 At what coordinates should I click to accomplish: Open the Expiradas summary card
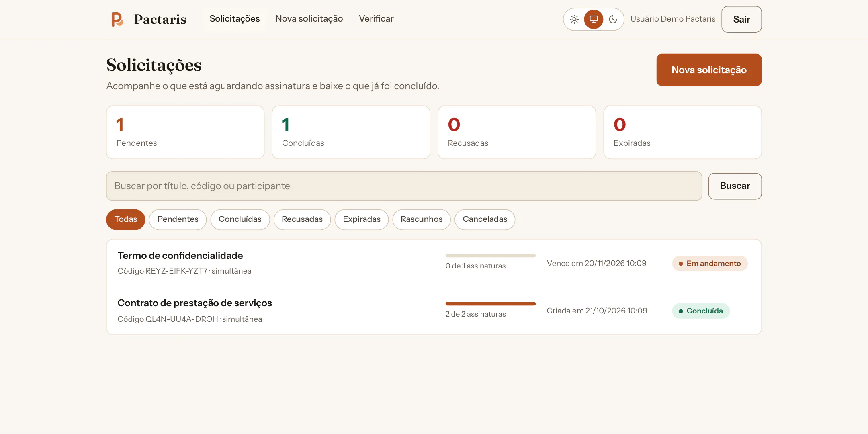(x=682, y=132)
